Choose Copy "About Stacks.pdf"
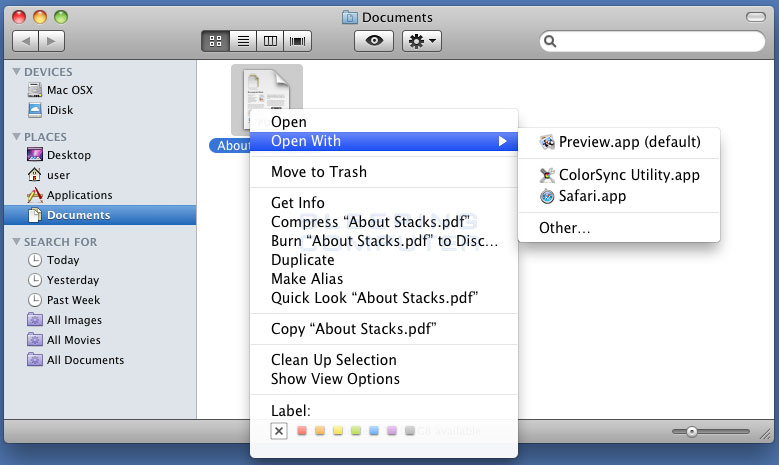 pos(384,329)
